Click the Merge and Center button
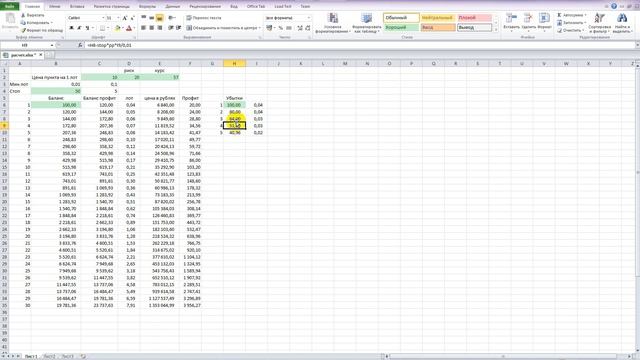Viewport: 640px width, 360px height. [222, 28]
